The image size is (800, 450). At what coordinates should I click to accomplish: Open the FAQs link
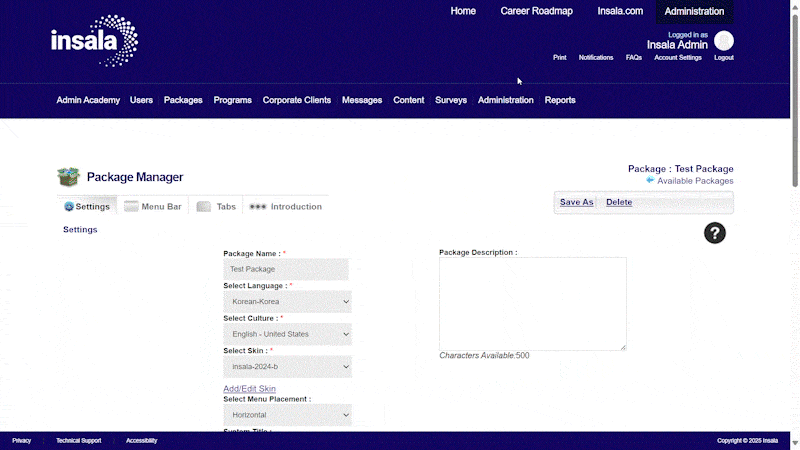pos(634,58)
